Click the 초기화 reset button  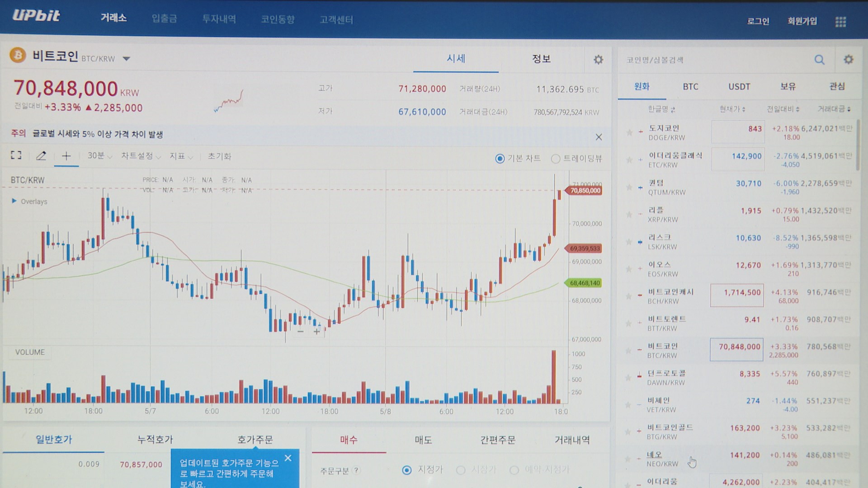click(219, 156)
